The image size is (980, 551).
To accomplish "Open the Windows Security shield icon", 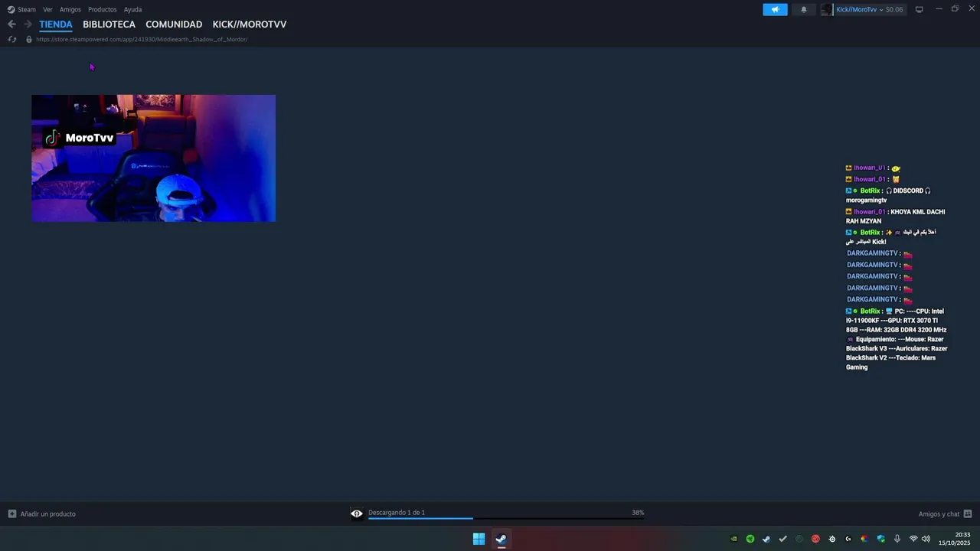I will click(x=881, y=539).
